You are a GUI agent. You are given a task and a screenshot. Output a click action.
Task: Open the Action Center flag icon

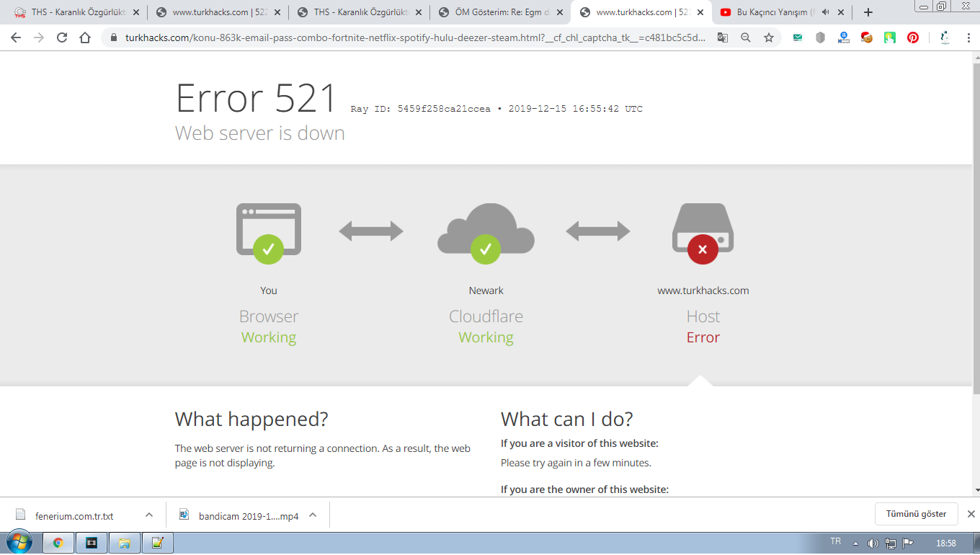908,543
